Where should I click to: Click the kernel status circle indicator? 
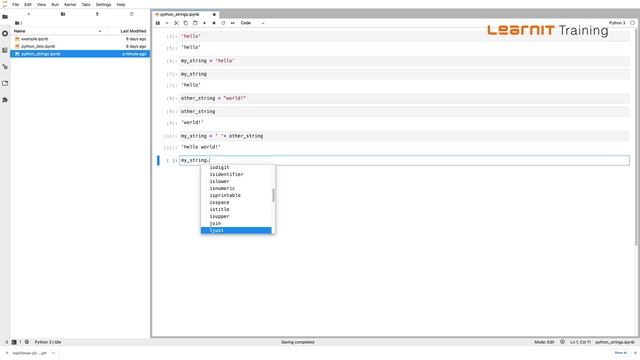point(632,23)
